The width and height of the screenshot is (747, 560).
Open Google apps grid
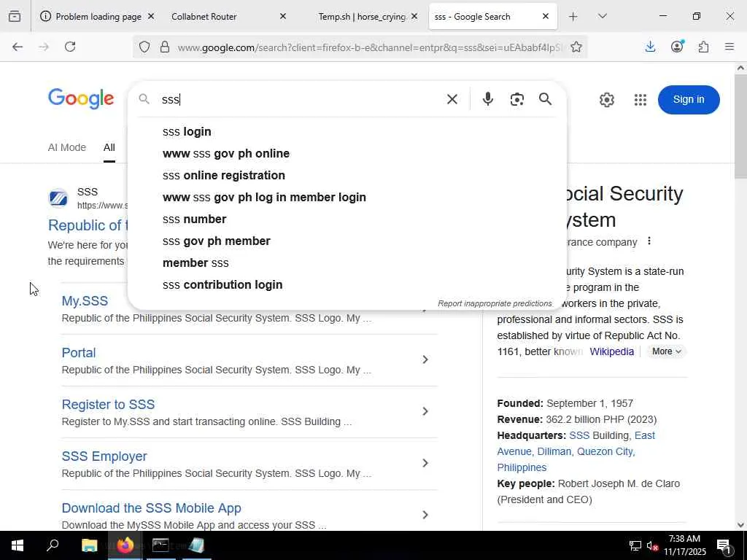(640, 99)
